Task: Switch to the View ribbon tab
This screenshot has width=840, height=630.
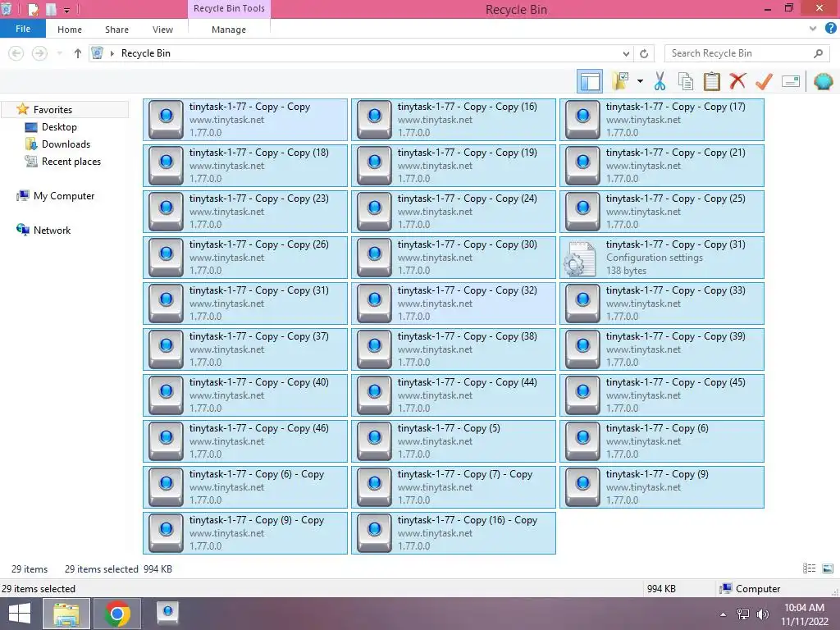Action: click(x=163, y=30)
